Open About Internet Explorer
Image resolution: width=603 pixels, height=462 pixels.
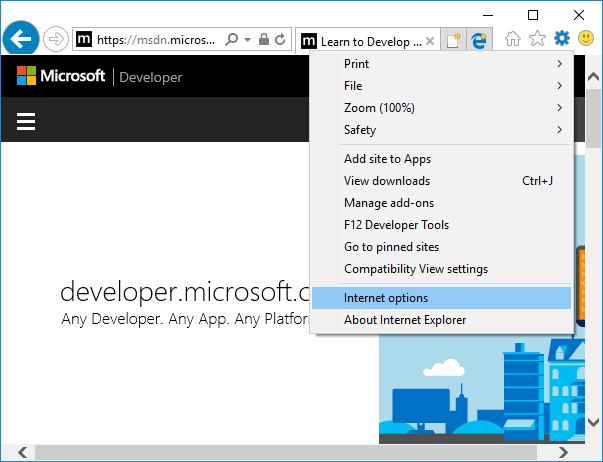pyautogui.click(x=441, y=320)
